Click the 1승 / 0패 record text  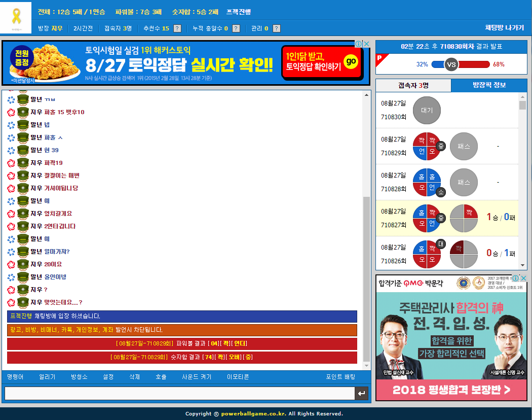click(501, 217)
